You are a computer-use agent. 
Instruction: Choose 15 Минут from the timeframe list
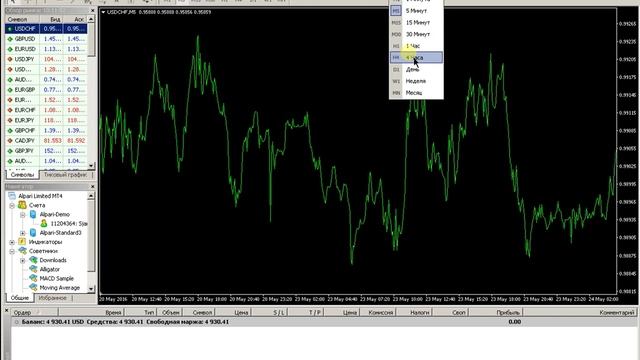[416, 23]
